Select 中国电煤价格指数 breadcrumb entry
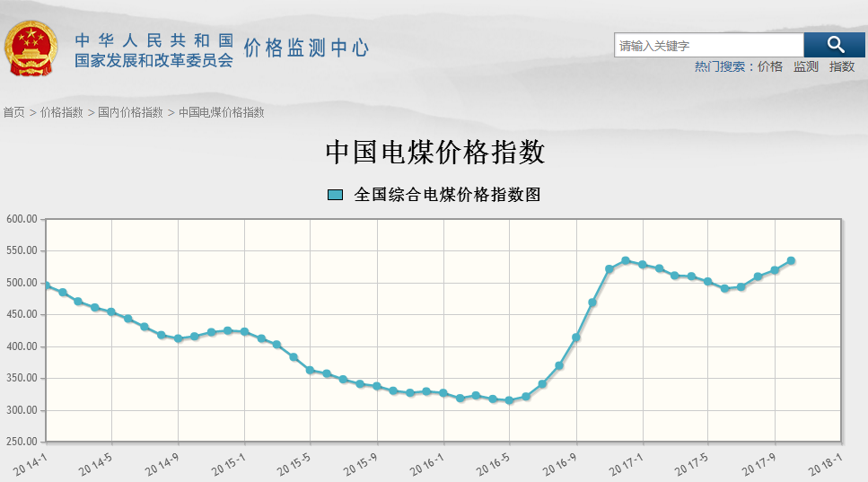This screenshot has width=868, height=482. coord(222,112)
